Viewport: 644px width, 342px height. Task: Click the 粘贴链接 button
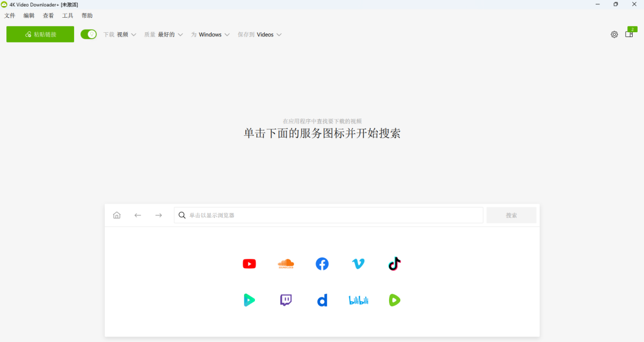(40, 34)
